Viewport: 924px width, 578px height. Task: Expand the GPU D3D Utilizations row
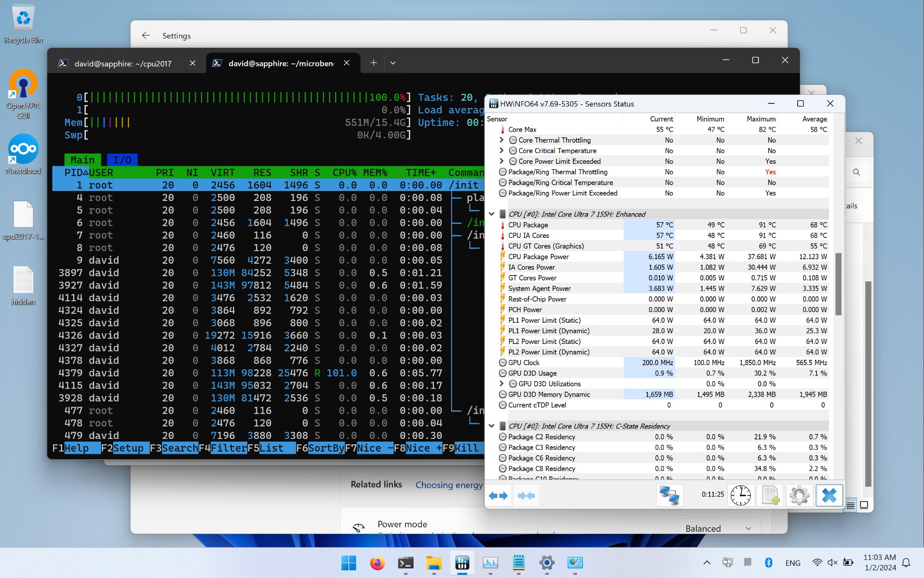[501, 384]
